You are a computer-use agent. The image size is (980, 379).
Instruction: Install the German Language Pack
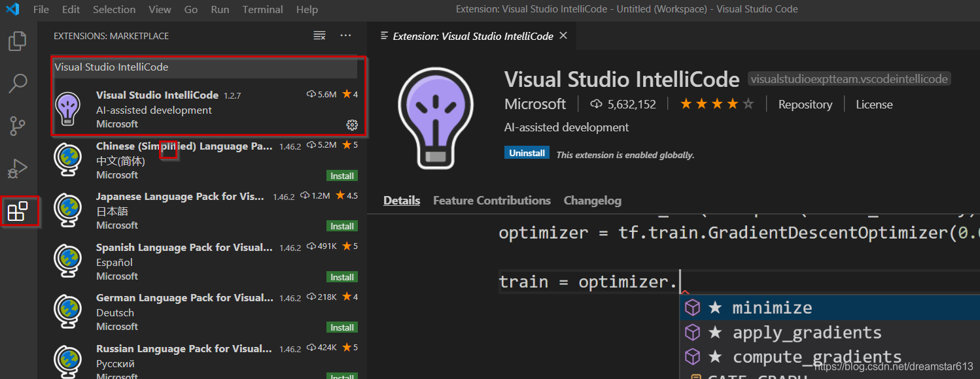pos(342,327)
